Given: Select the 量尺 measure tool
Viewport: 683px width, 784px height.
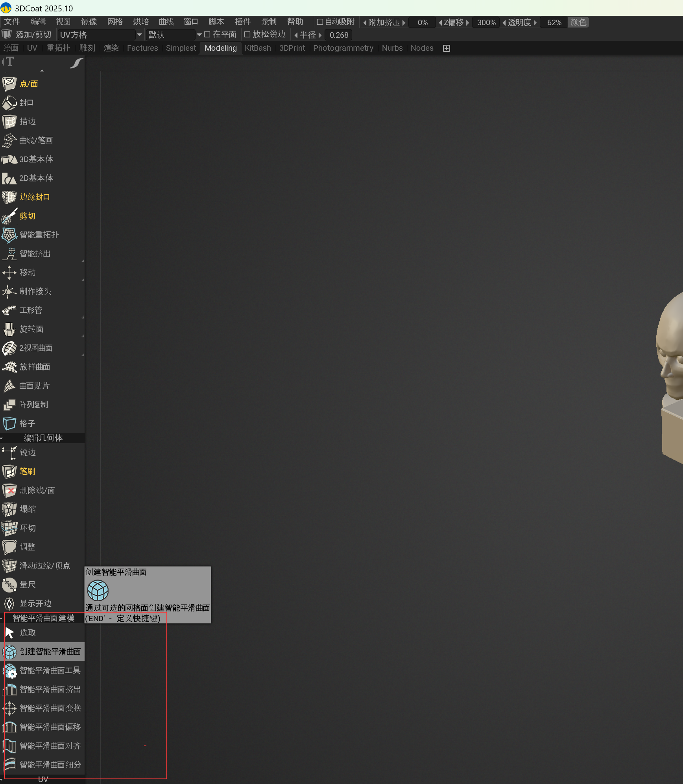Looking at the screenshot, I should click(x=9, y=585).
